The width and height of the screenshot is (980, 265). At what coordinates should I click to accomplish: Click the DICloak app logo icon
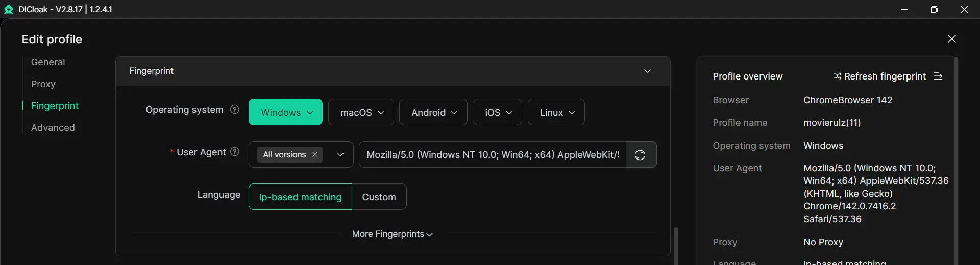[9, 9]
